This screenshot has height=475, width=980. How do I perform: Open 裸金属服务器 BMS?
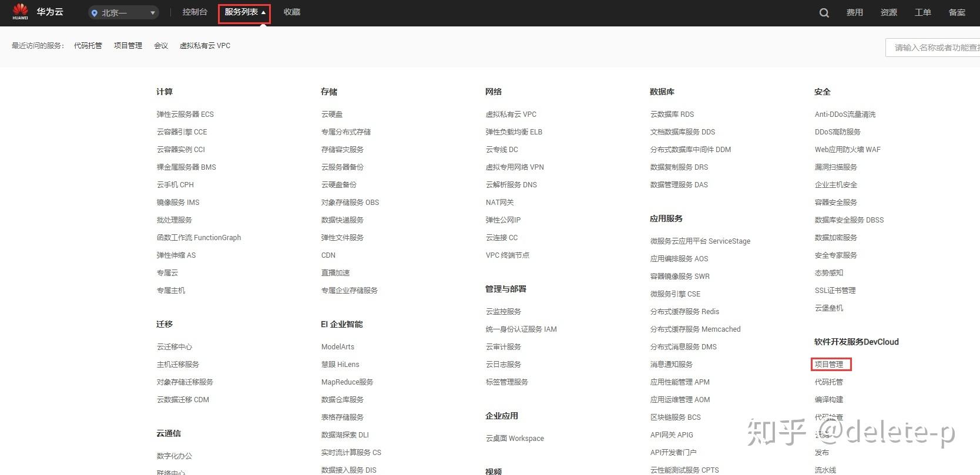pyautogui.click(x=186, y=167)
